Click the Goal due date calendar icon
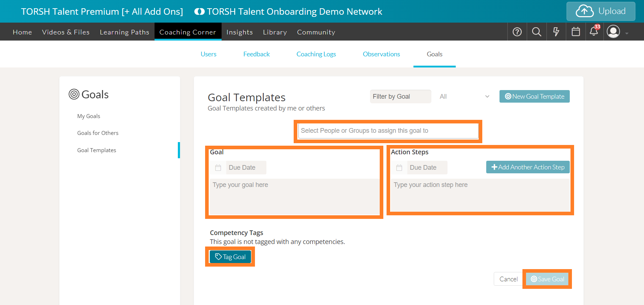Image resolution: width=644 pixels, height=305 pixels. point(218,168)
